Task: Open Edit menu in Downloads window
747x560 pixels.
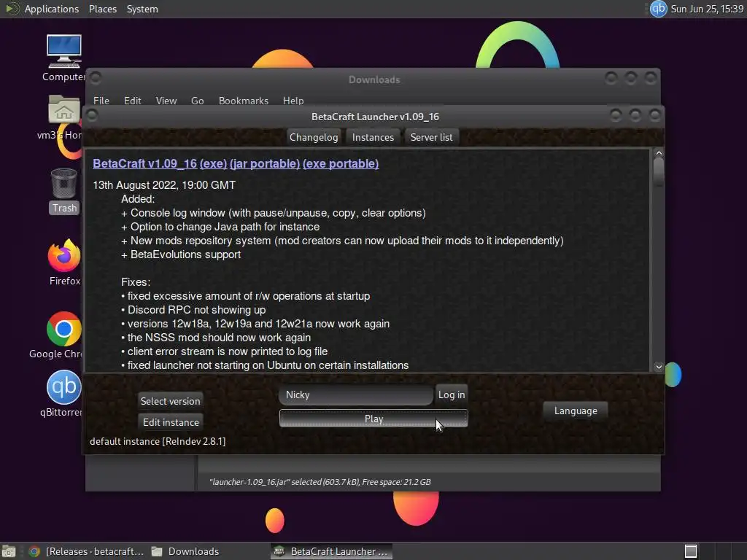Action: (x=133, y=101)
